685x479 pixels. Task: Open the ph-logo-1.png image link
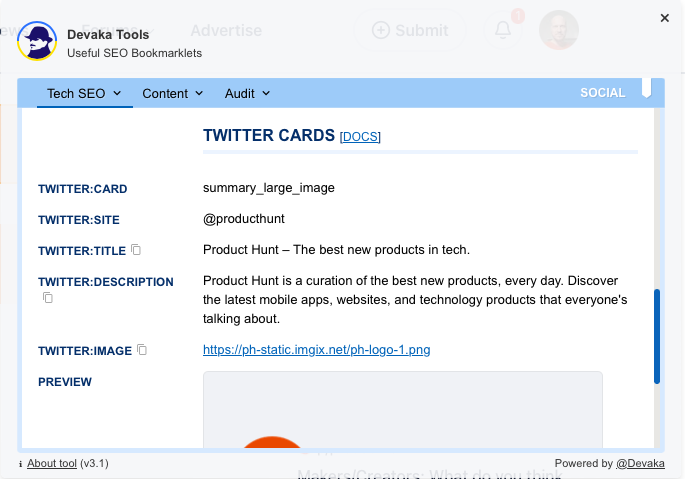[316, 350]
